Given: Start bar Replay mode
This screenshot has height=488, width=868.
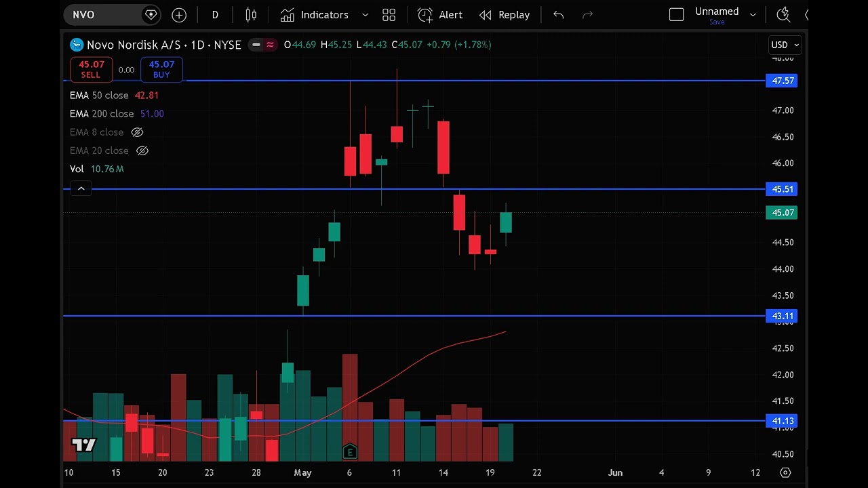Looking at the screenshot, I should click(505, 14).
